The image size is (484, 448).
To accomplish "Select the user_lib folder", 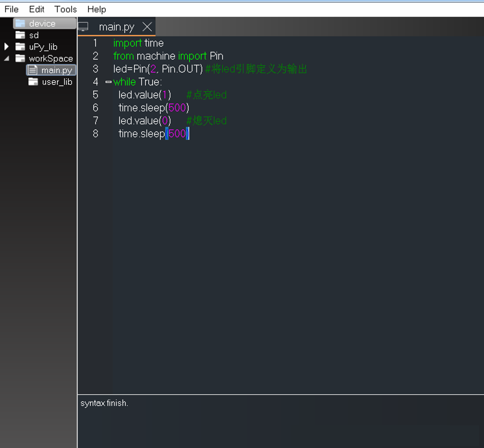I will point(57,82).
